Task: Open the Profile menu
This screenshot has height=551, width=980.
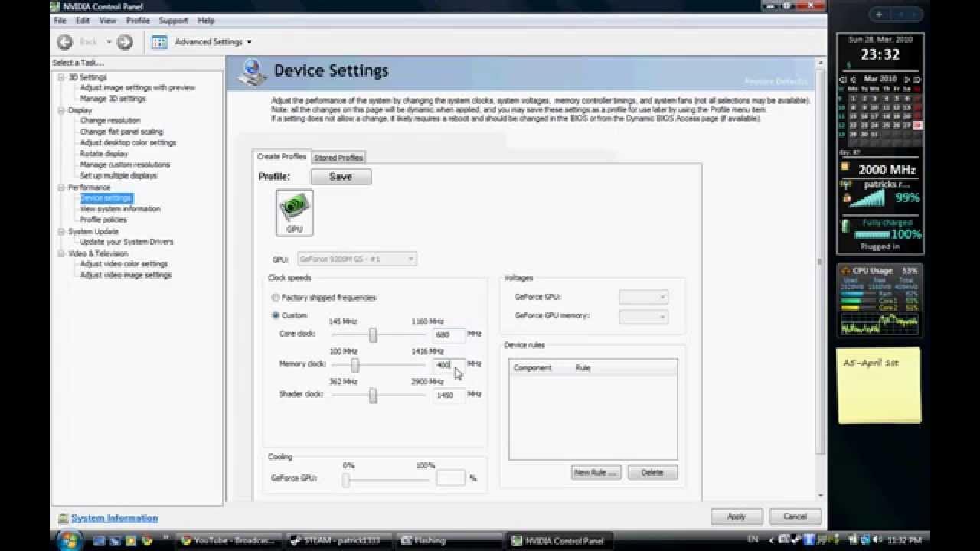Action: (138, 21)
